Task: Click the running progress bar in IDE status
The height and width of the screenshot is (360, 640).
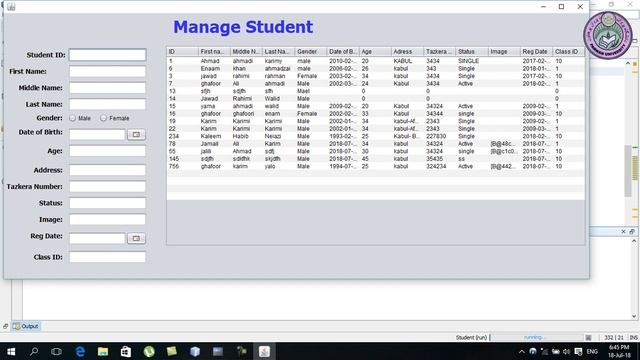Action: coord(536,338)
